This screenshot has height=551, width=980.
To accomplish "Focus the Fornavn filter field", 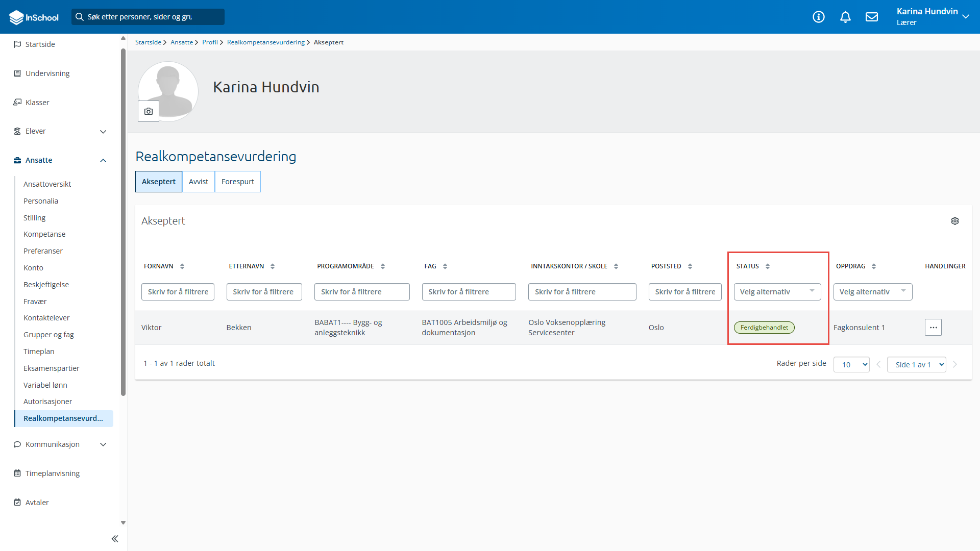I will (x=178, y=292).
